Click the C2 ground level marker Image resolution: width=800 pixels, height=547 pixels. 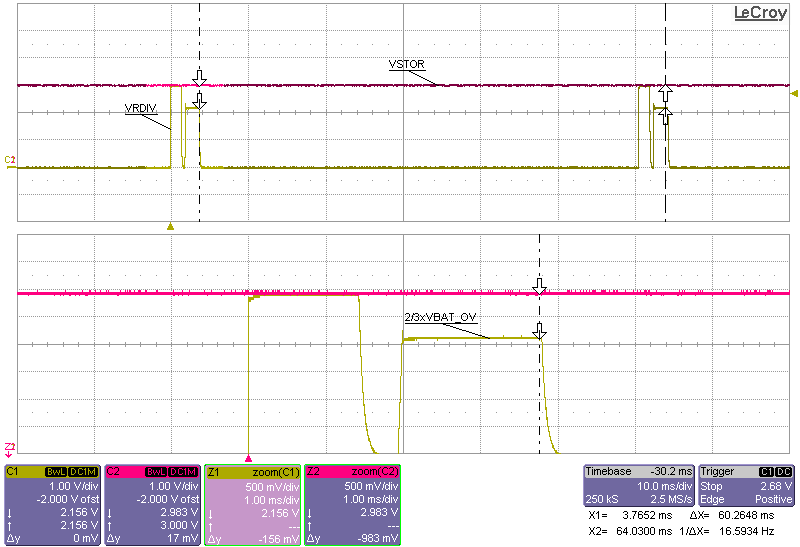10,162
